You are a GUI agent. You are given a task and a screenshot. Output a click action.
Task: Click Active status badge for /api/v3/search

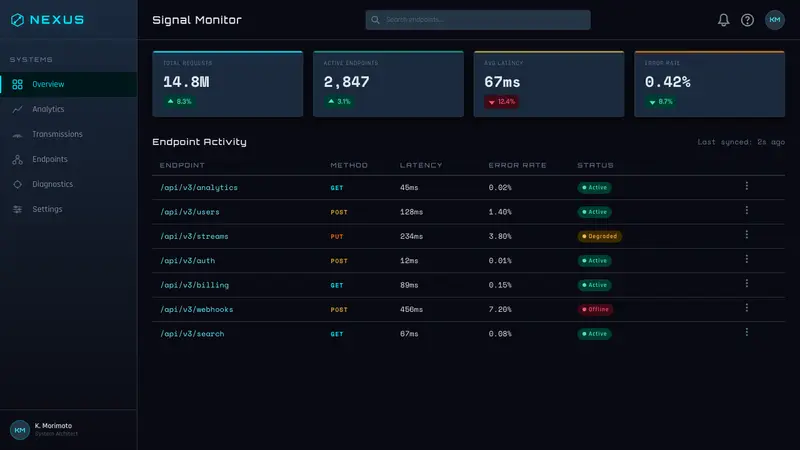594,334
